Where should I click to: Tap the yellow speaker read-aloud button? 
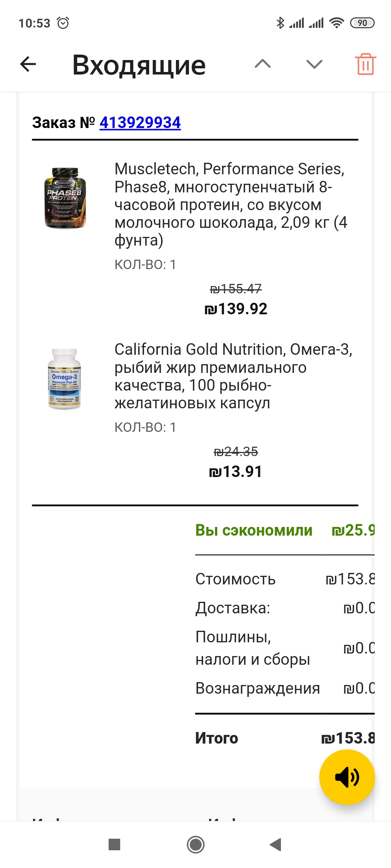[x=347, y=777]
